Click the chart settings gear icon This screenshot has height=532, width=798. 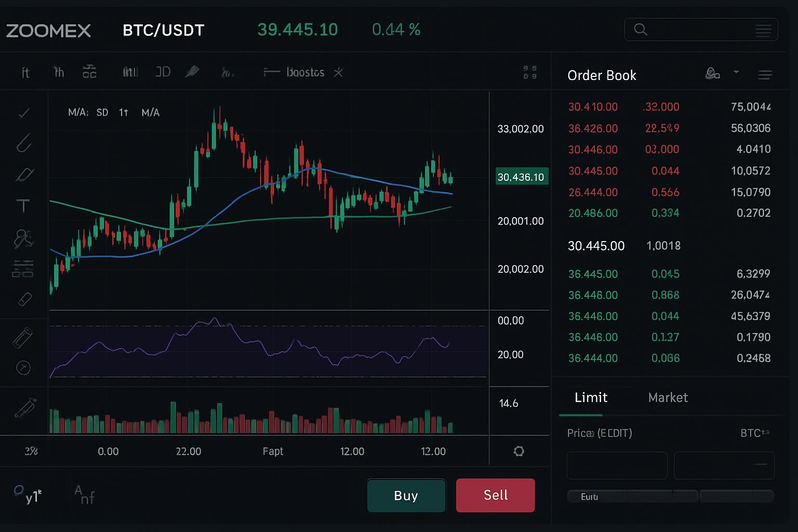tap(518, 451)
